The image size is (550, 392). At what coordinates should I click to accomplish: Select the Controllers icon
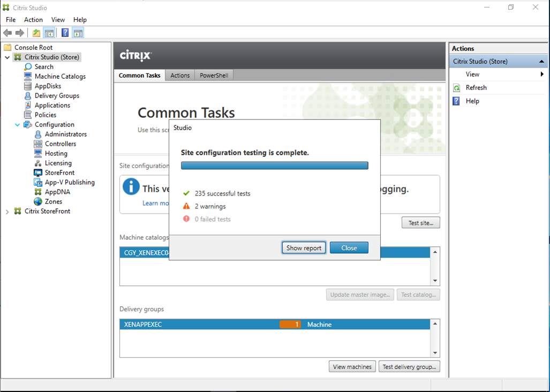(x=38, y=144)
